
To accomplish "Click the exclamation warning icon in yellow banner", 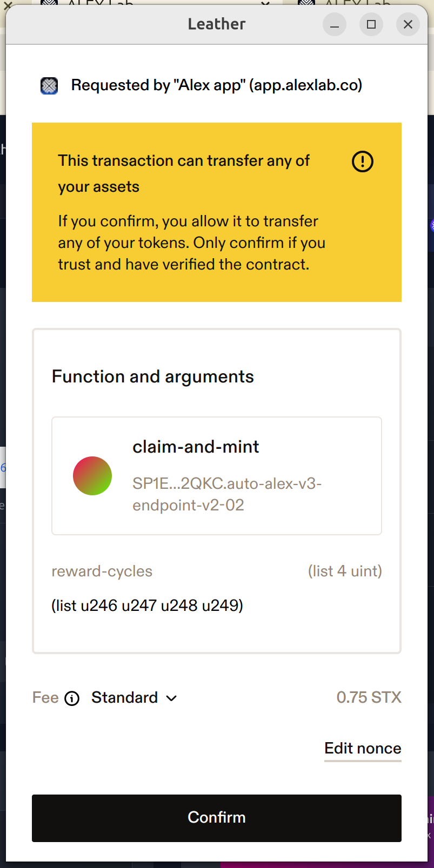I will tap(362, 162).
